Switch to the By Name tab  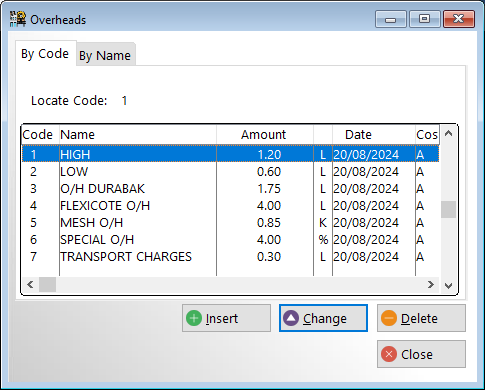pyautogui.click(x=105, y=55)
